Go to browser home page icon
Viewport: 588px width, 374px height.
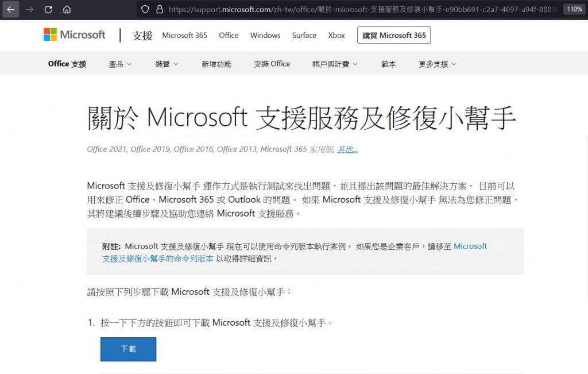pyautogui.click(x=67, y=9)
